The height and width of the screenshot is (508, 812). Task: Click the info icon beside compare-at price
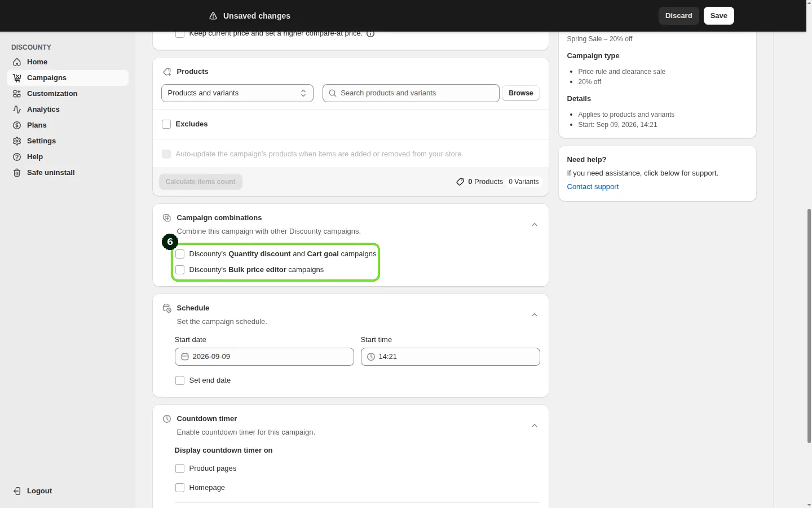click(370, 34)
